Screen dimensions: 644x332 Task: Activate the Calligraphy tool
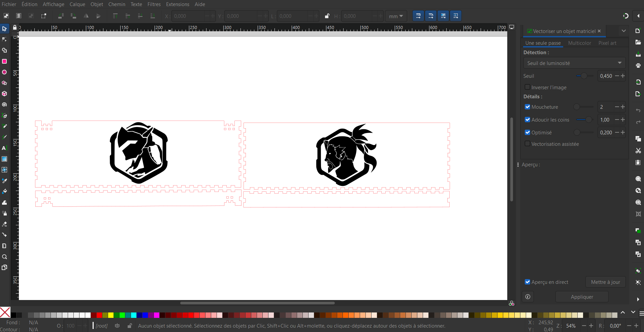[4, 137]
